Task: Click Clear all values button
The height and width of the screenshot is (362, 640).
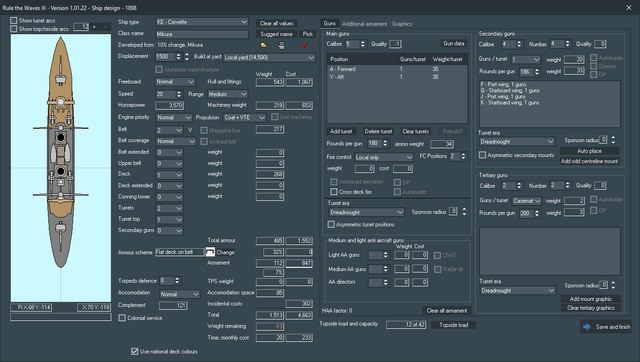Action: click(277, 23)
